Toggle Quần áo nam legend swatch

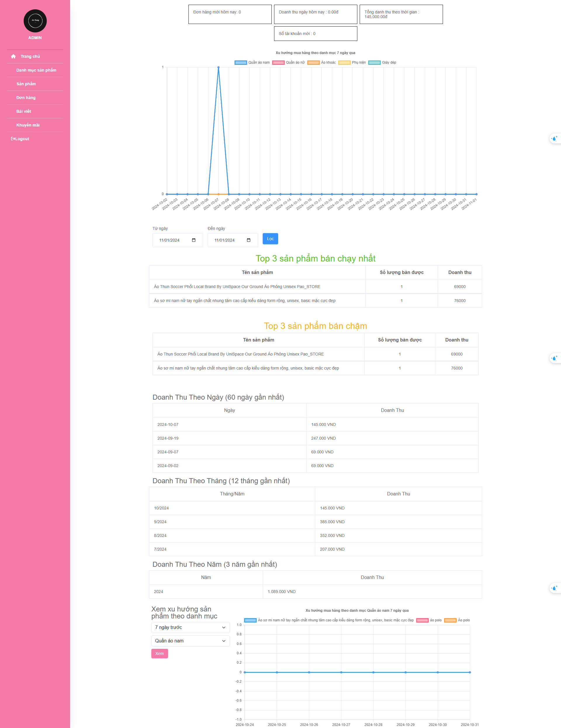[241, 62]
